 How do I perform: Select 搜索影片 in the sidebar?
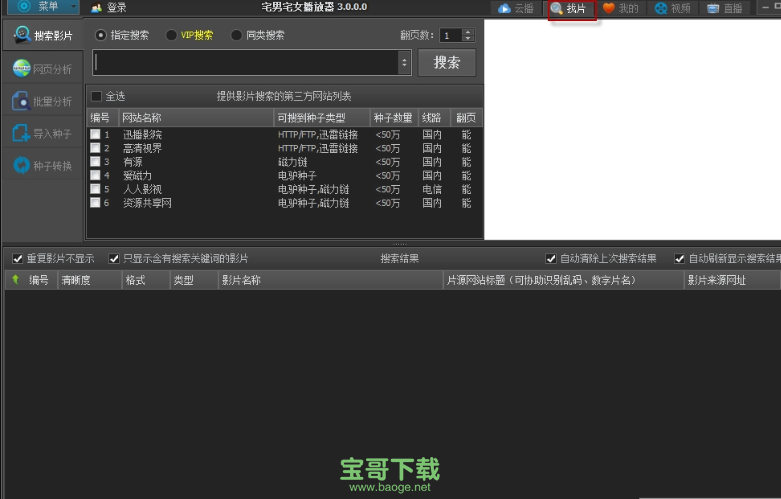tap(43, 35)
